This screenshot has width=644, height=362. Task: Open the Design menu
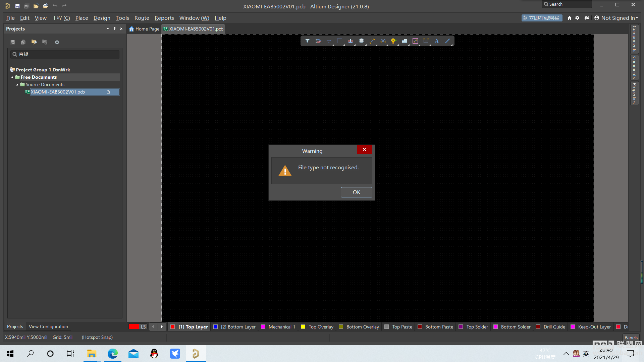tap(102, 18)
